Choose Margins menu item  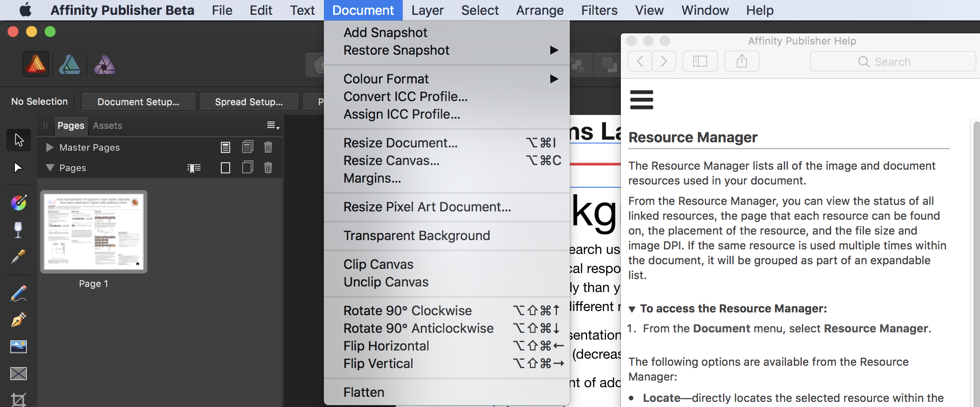447,178
